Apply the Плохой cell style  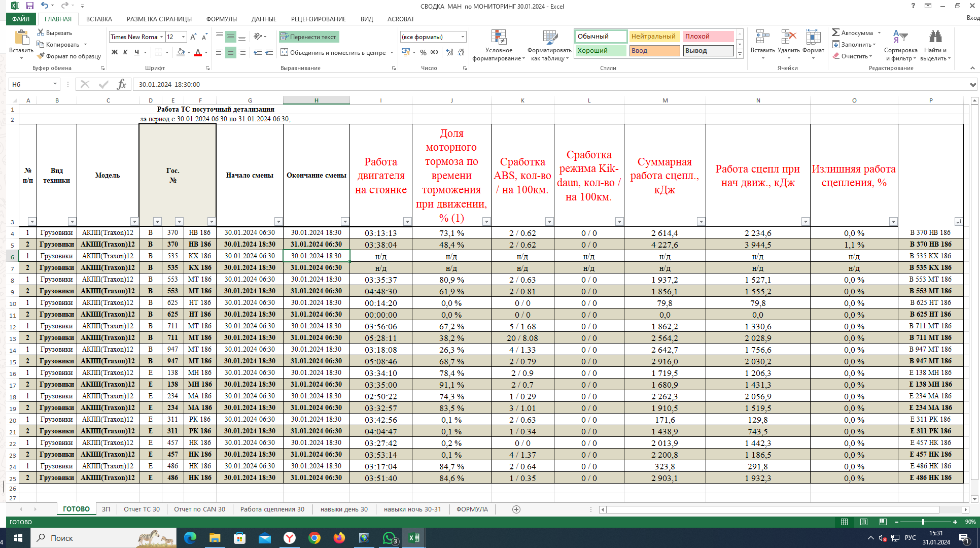click(708, 37)
